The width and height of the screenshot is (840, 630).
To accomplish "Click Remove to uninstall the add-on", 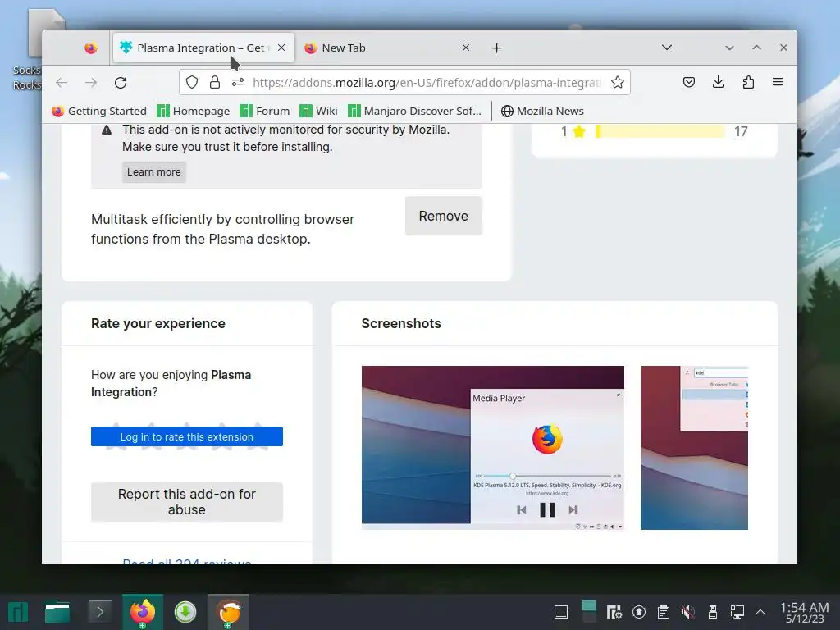I will pyautogui.click(x=444, y=216).
